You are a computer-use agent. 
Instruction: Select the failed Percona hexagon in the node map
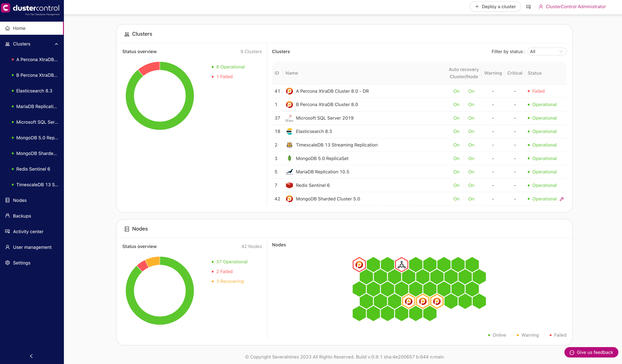tap(359, 265)
